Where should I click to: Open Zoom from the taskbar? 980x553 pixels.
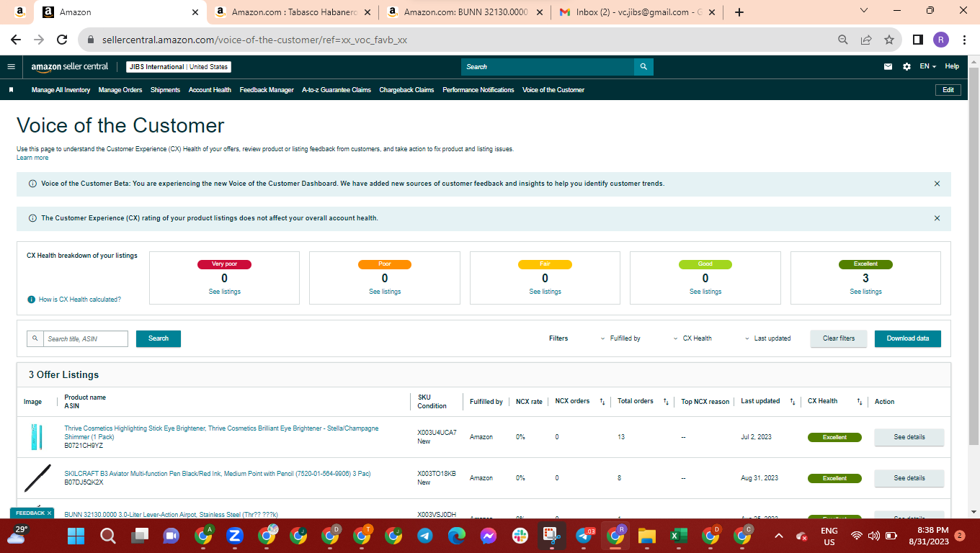[234, 536]
